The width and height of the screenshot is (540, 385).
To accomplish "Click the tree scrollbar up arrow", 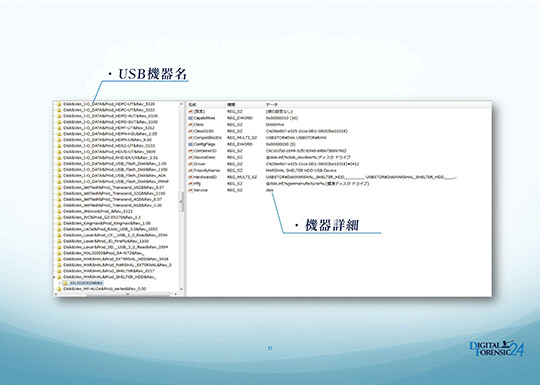I will (181, 104).
